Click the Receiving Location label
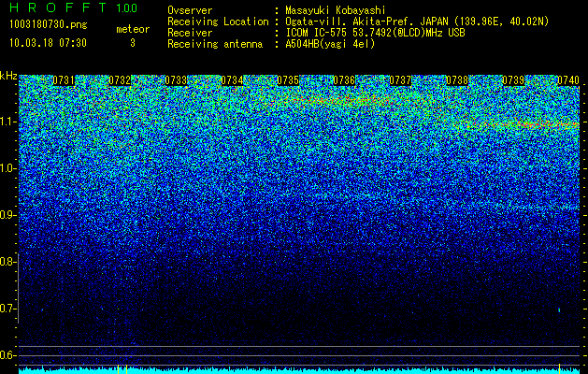 pyautogui.click(x=218, y=22)
